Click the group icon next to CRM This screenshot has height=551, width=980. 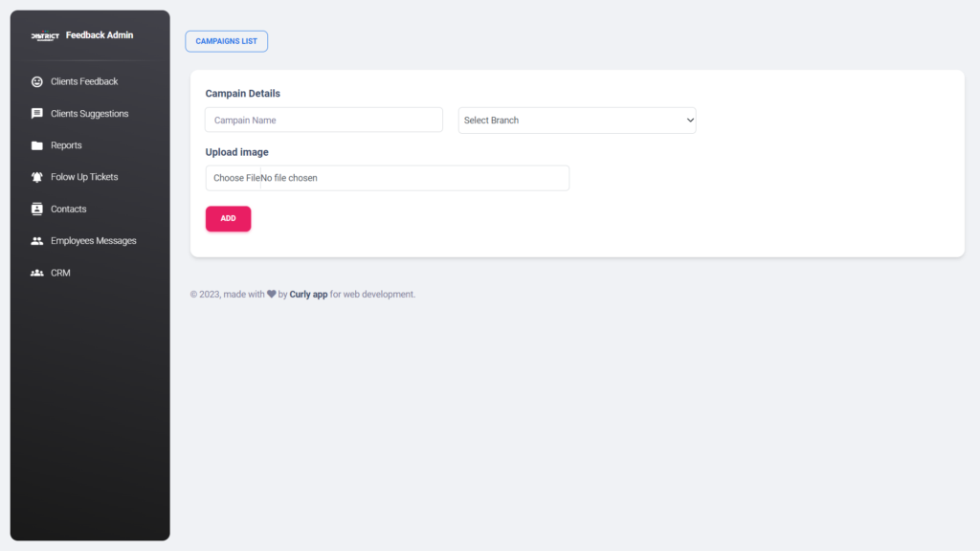point(37,273)
